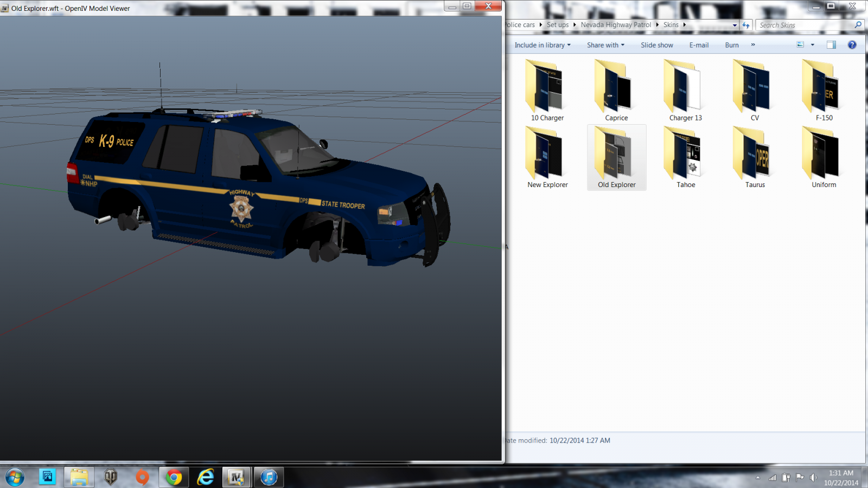
Task: Click the Explorer Help question mark icon
Action: click(x=852, y=45)
